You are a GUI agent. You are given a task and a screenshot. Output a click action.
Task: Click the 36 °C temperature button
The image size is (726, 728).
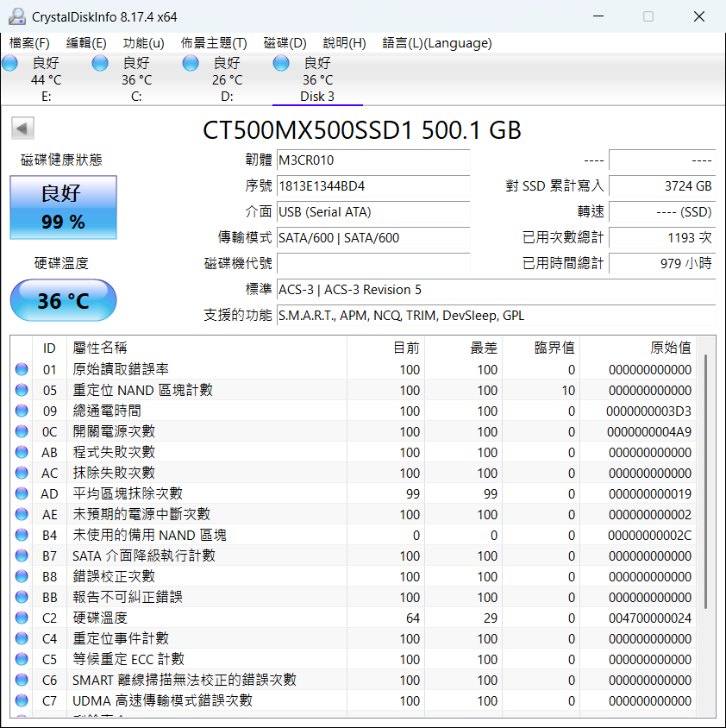tap(63, 300)
